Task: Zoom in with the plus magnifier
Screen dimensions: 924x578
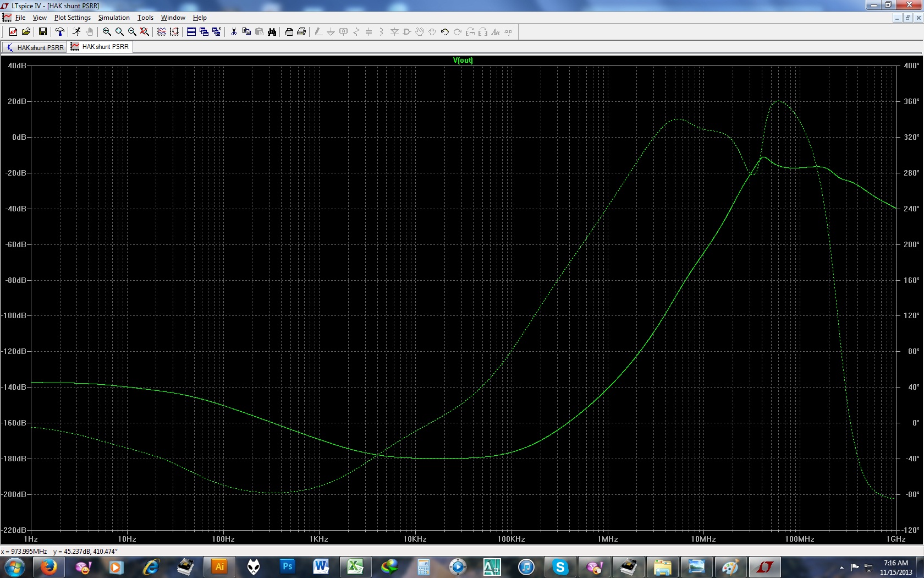Action: click(x=107, y=32)
